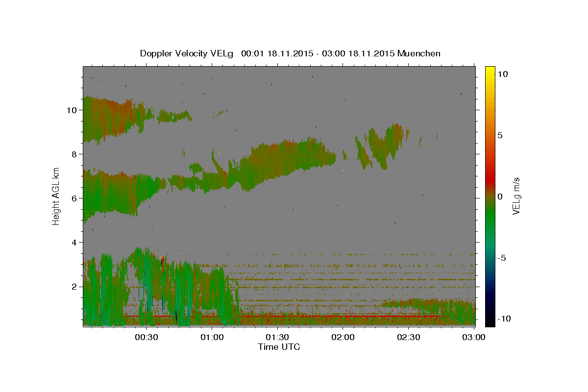588x392 pixels.
Task: Click the '00:30' time tick label
Action: (147, 337)
